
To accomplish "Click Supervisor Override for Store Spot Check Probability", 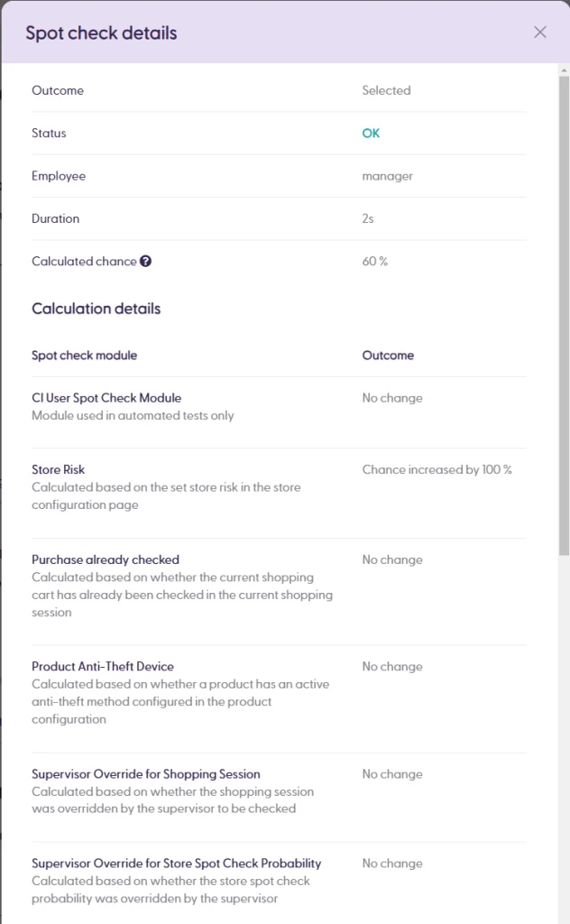I will [x=177, y=864].
